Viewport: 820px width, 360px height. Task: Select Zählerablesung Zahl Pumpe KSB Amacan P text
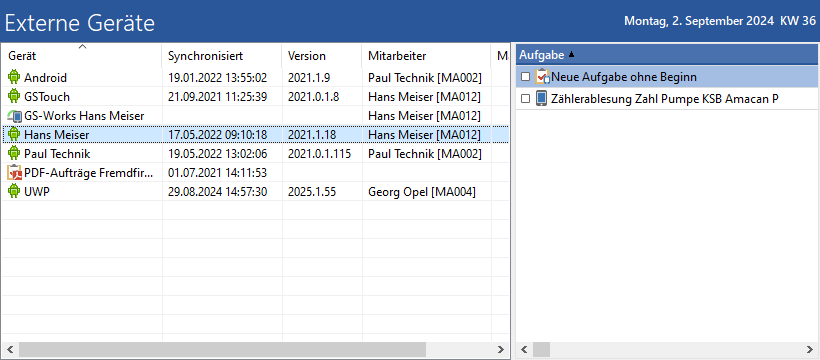pos(665,98)
